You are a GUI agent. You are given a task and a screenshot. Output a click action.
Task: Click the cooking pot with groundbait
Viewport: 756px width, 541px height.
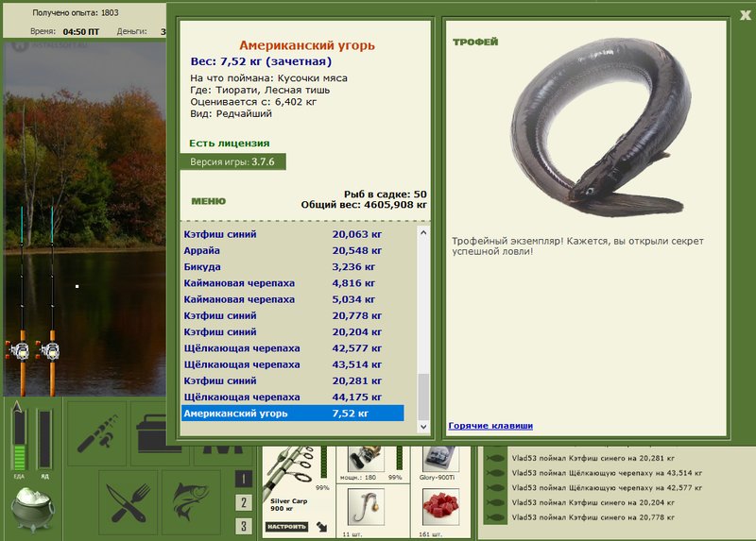(32, 508)
